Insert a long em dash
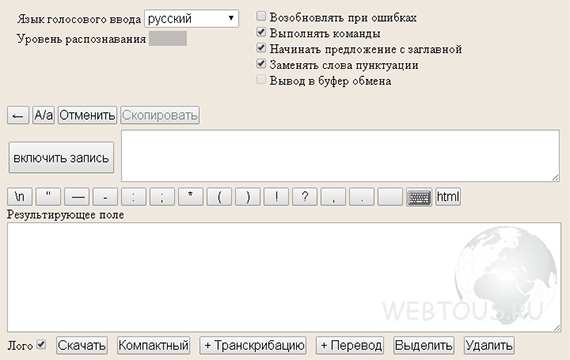The image size is (570, 360). coord(77,197)
